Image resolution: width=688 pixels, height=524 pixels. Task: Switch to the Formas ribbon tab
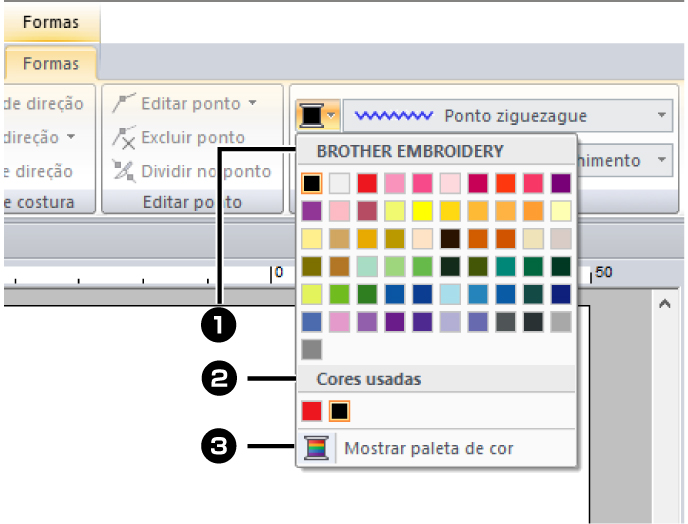click(x=51, y=64)
